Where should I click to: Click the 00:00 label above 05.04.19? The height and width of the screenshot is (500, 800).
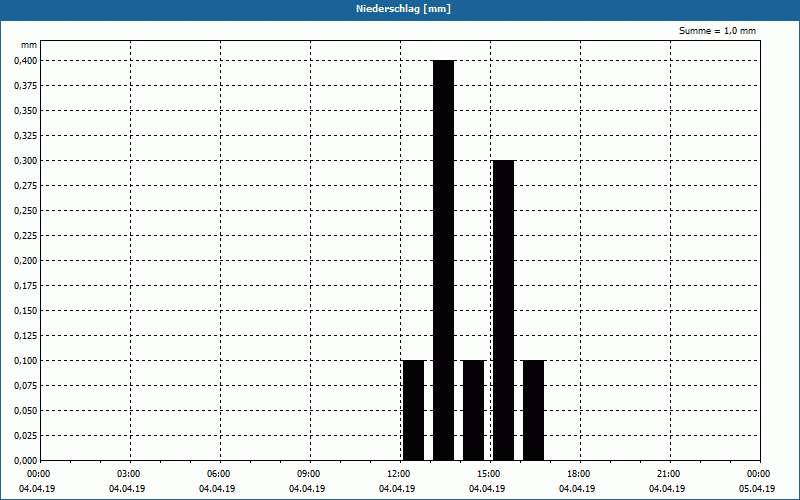759,474
